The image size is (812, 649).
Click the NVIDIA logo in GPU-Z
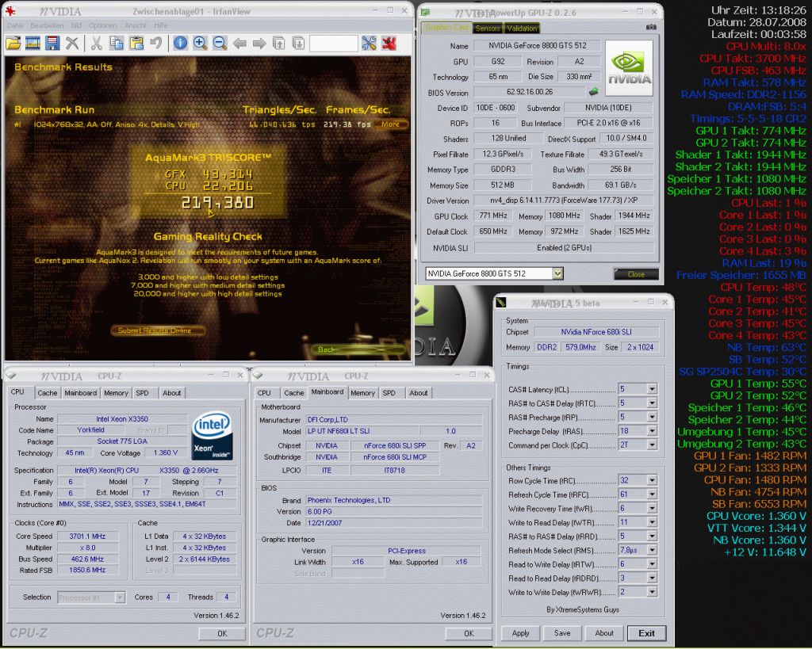click(629, 68)
